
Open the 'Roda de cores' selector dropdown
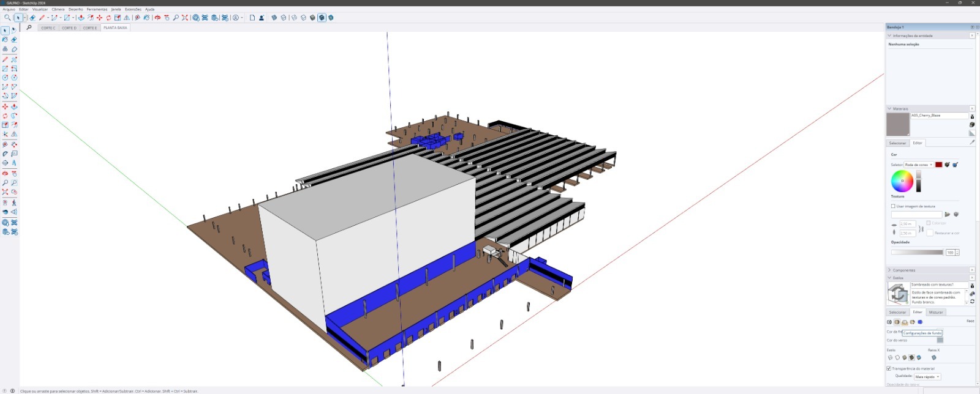[x=919, y=165]
